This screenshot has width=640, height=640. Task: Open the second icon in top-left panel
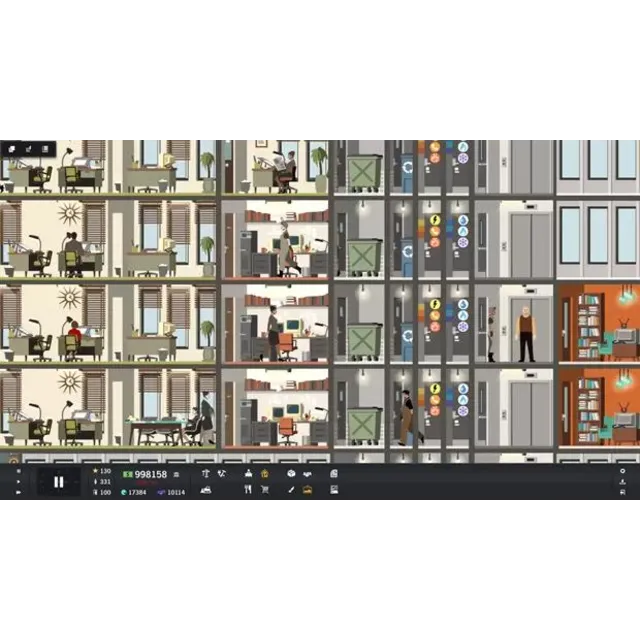[x=29, y=149]
